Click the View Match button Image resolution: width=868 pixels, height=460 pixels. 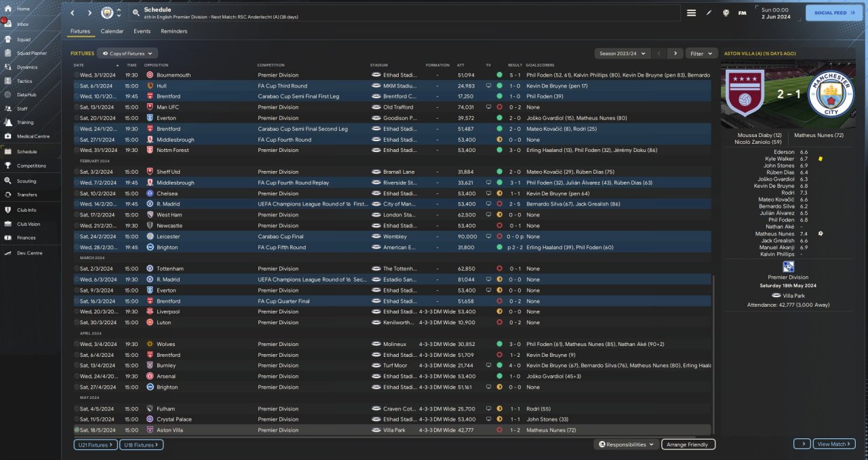[x=833, y=444]
